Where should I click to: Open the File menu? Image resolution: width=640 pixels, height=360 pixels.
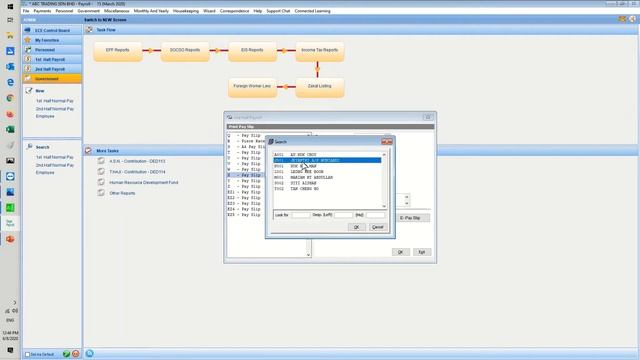pyautogui.click(x=26, y=11)
